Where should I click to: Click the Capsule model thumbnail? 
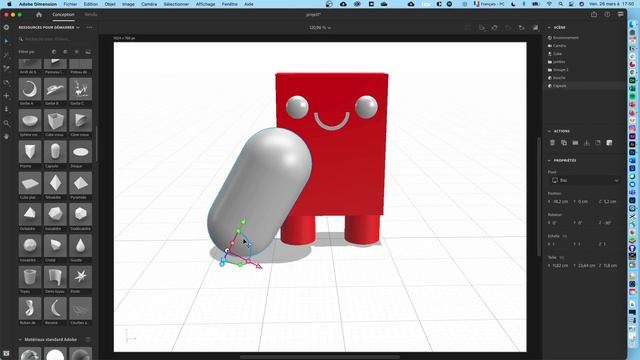coord(55,152)
